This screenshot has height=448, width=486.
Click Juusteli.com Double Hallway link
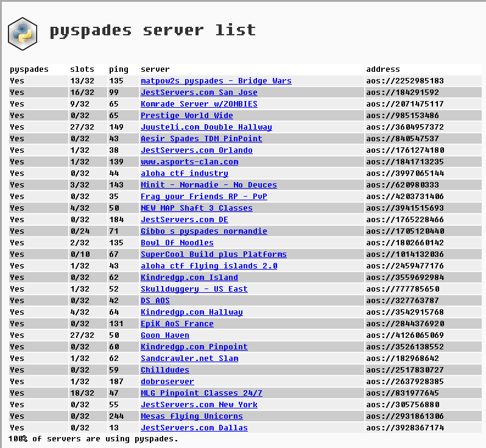tap(206, 127)
